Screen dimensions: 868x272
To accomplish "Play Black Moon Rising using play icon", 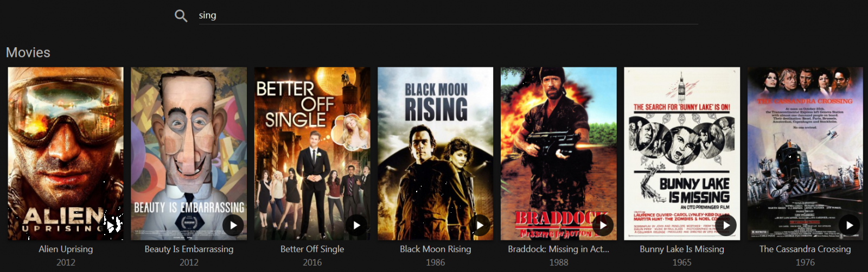I will click(480, 225).
